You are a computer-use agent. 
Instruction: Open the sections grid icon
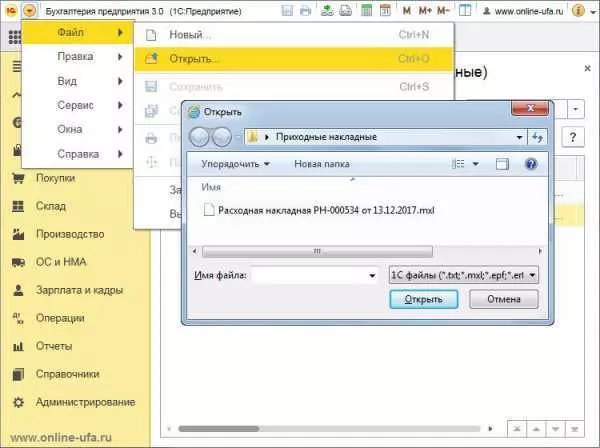coord(15,37)
